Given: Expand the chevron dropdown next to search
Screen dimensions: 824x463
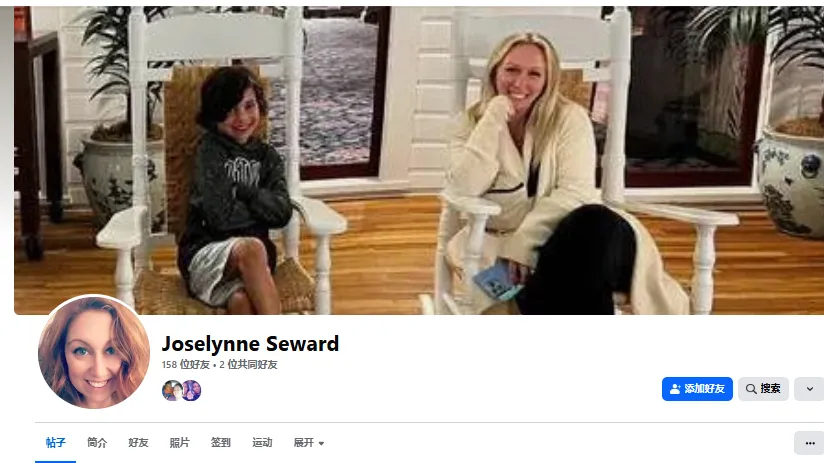Looking at the screenshot, I should (809, 389).
